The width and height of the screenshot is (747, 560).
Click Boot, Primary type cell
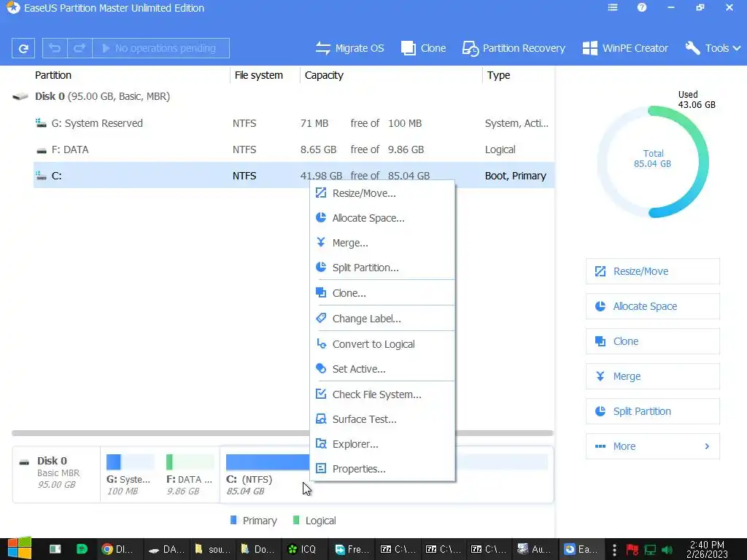516,176
